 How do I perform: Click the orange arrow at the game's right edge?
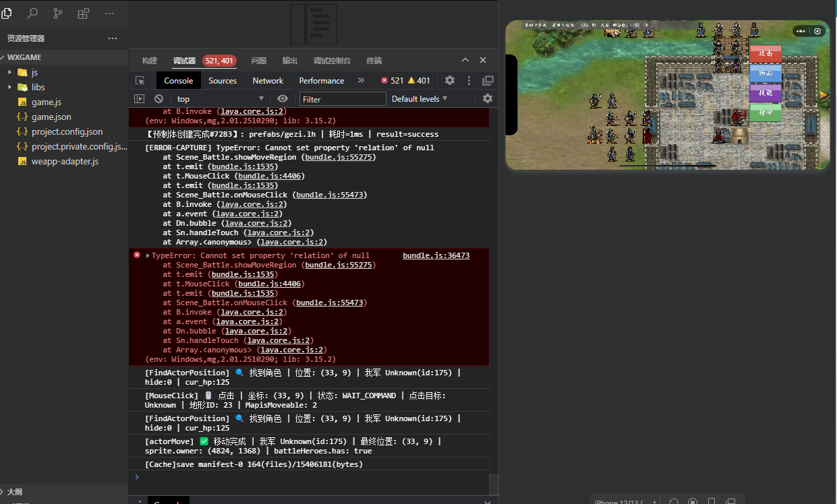tap(824, 95)
